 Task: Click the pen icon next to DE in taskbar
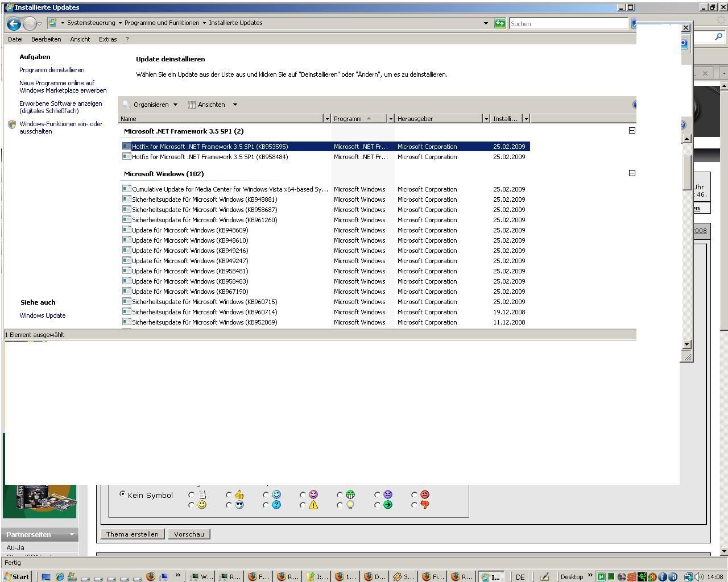[x=544, y=577]
